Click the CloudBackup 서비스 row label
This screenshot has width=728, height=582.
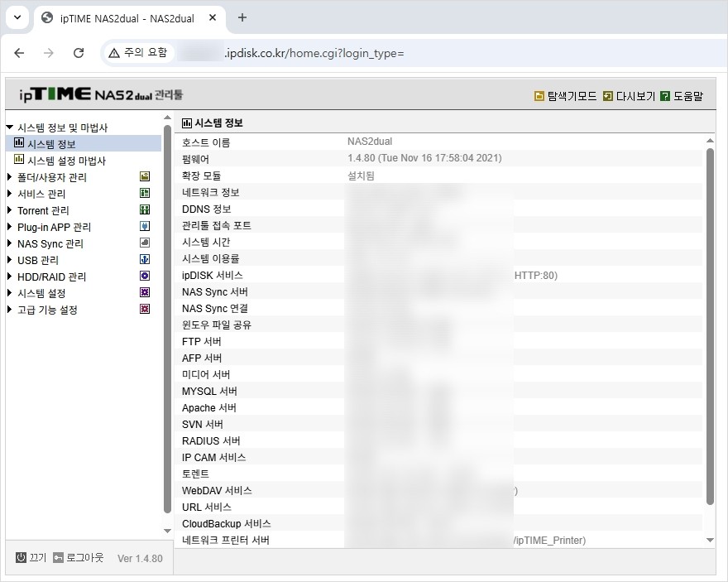[x=227, y=523]
